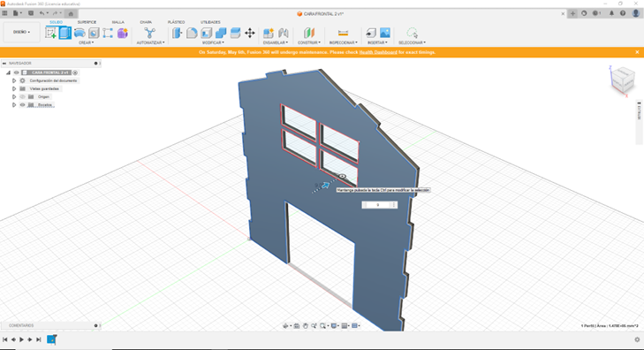This screenshot has width=644, height=350.
Task: Open the CONSTRUIR dropdown menu
Action: 309,42
